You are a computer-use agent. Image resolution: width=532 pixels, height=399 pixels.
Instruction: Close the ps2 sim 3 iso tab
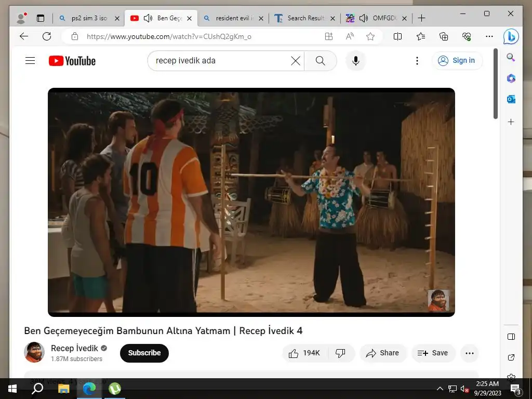(117, 18)
